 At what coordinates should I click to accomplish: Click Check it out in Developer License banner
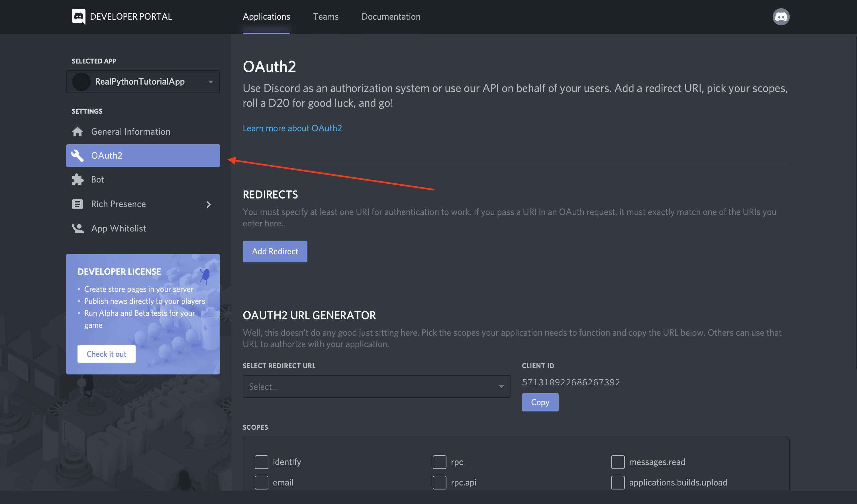[107, 354]
